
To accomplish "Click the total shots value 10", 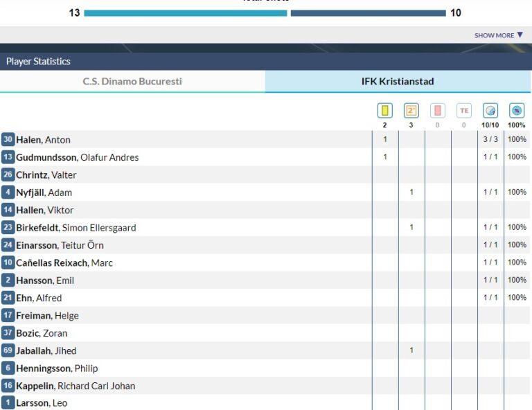I will [456, 13].
